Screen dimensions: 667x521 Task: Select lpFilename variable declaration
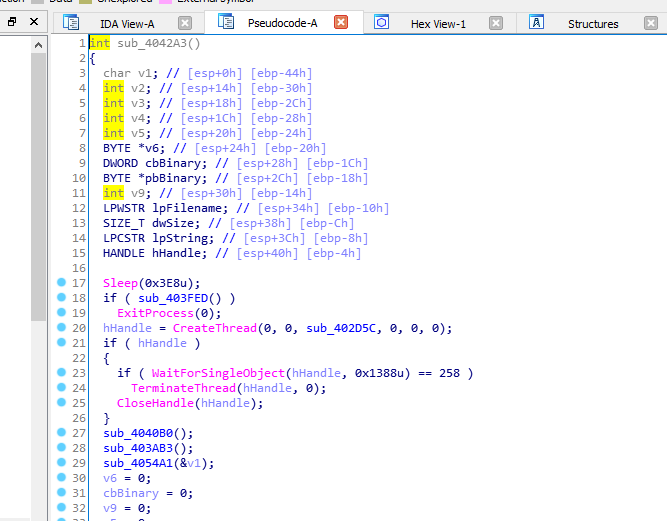click(187, 208)
